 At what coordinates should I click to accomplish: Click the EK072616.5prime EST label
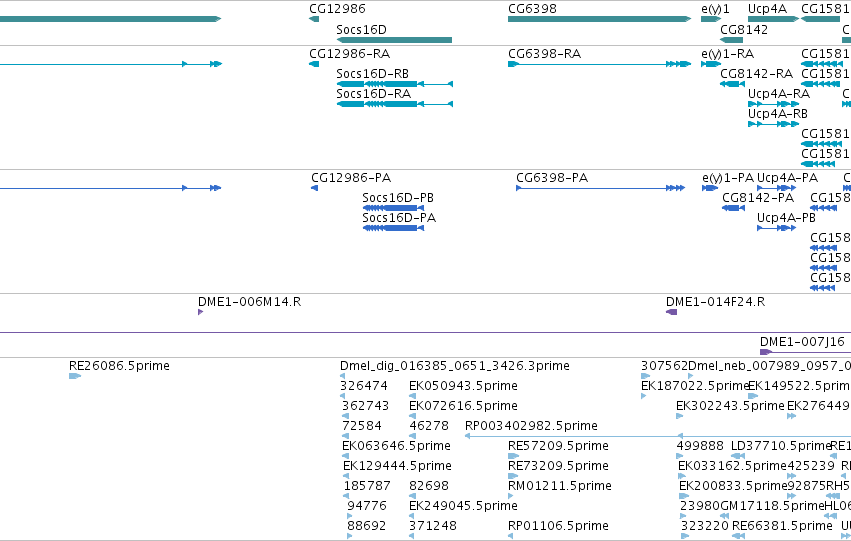coord(463,406)
